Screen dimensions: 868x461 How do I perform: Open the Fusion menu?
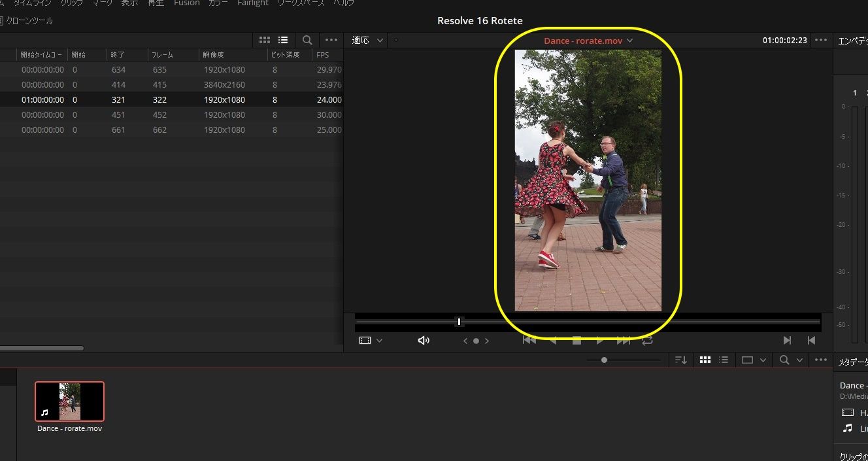[x=186, y=3]
